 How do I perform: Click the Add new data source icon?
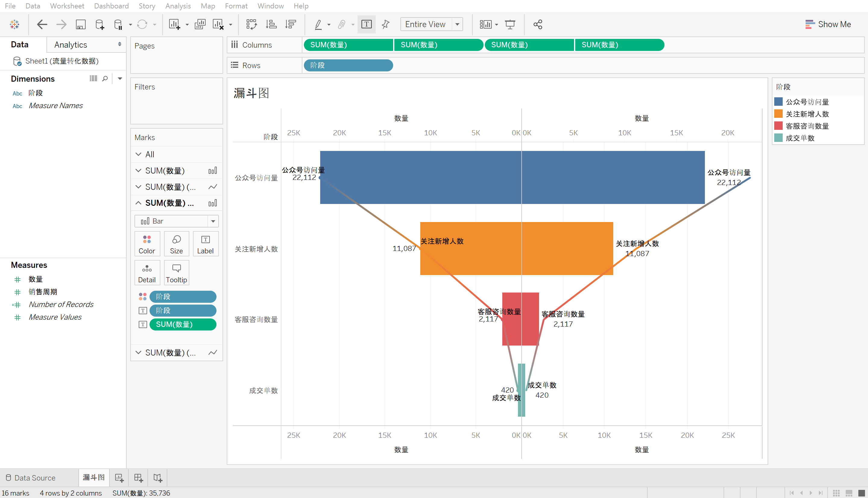(x=99, y=24)
